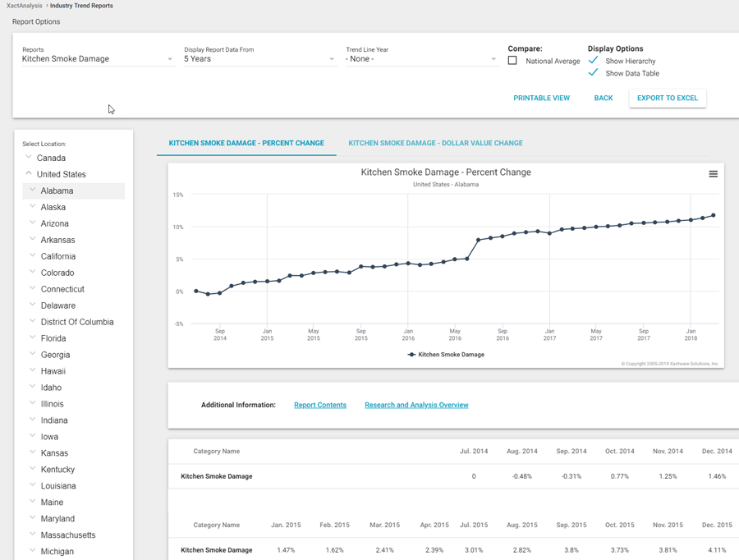The height and width of the screenshot is (560, 739).
Task: Open the chart hamburger menu icon
Action: 713,174
